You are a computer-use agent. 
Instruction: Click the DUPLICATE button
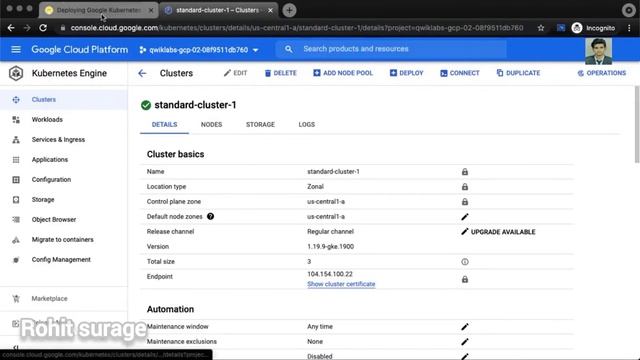[518, 73]
